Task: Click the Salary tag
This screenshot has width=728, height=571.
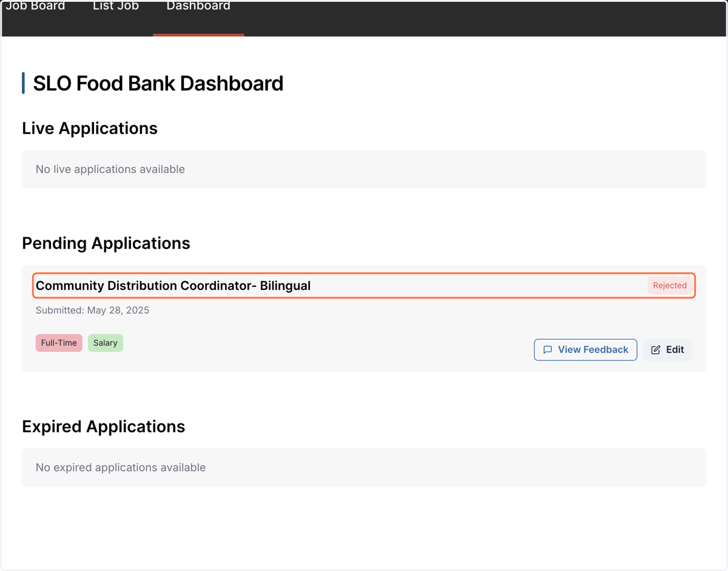Action: (106, 343)
